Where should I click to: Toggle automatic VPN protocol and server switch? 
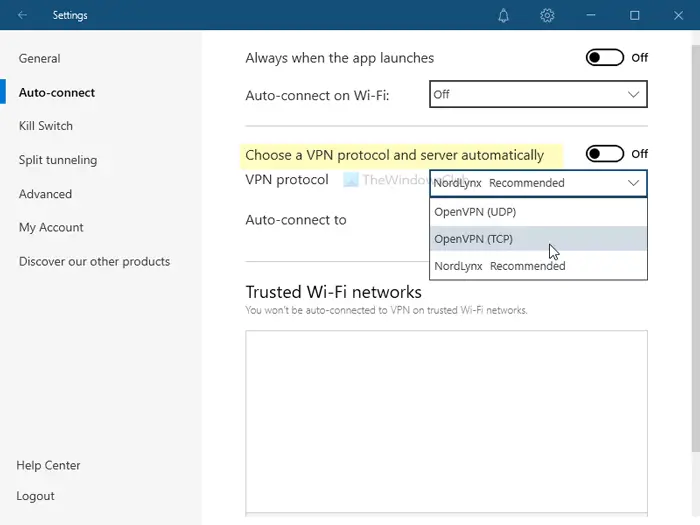click(x=605, y=154)
